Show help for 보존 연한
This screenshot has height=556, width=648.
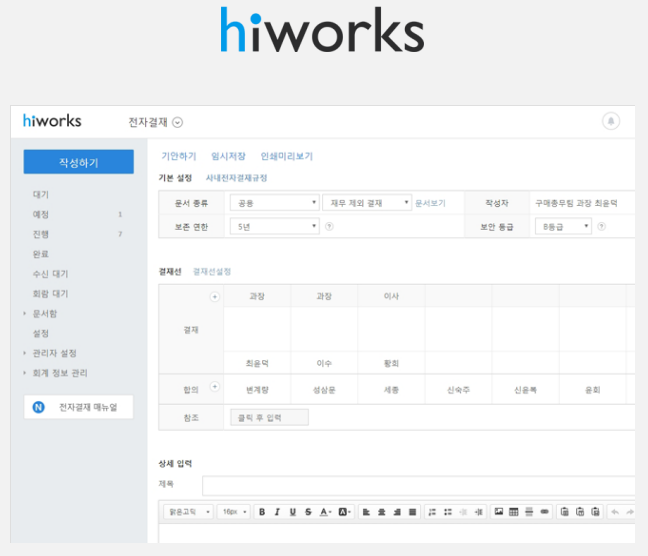point(329,226)
